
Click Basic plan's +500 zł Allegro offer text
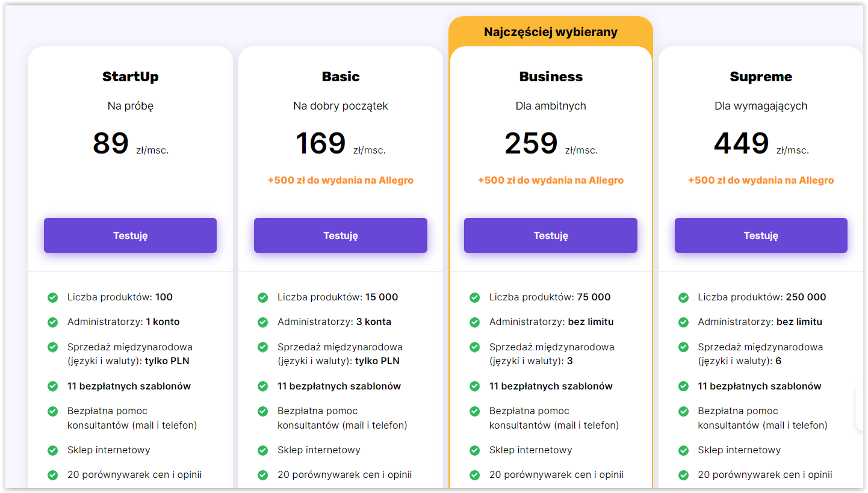[x=341, y=180]
